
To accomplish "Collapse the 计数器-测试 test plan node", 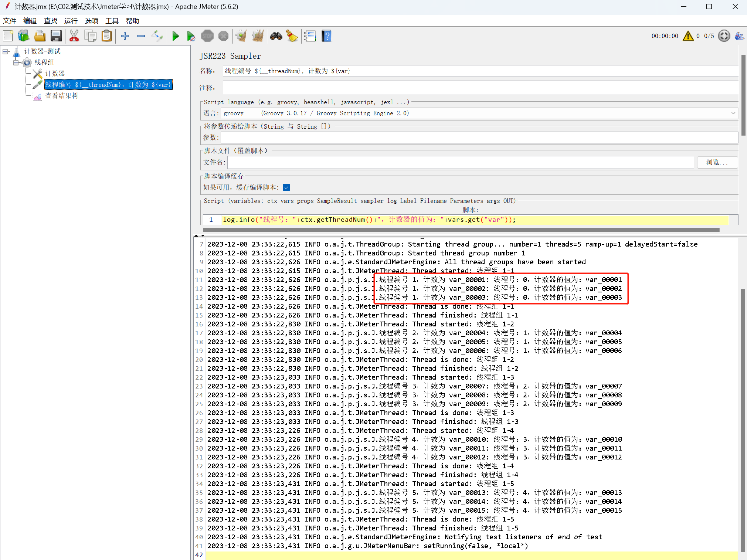I will tap(6, 51).
